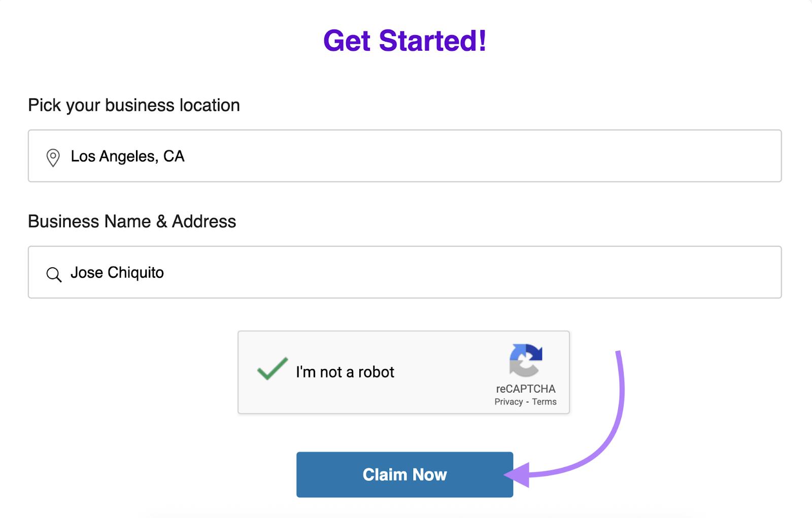Click the hyphen between Privacy and Terms
Image resolution: width=812 pixels, height=518 pixels.
527,401
